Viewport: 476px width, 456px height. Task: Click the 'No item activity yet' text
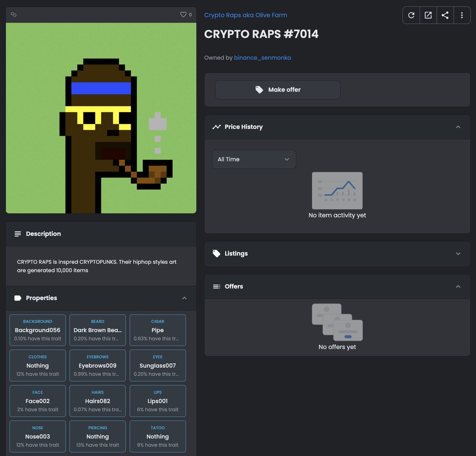click(337, 215)
